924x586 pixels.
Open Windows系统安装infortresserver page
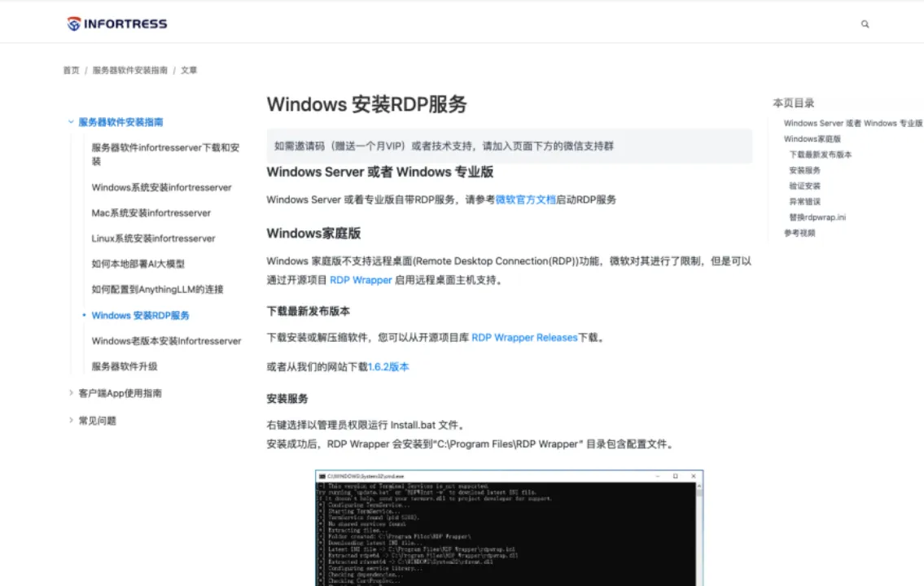pyautogui.click(x=161, y=187)
